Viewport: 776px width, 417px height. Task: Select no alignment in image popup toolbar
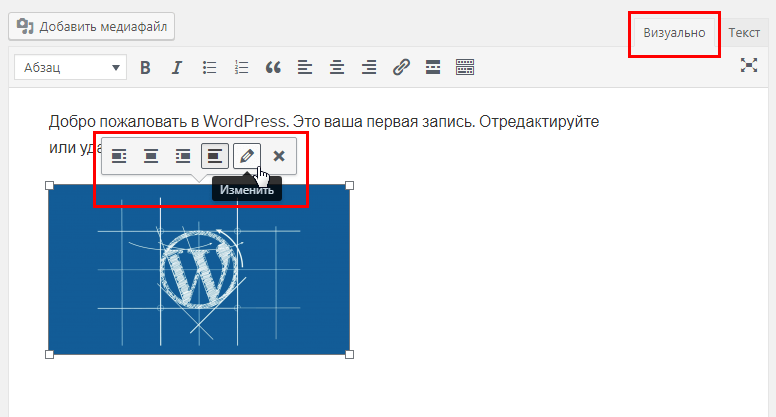point(215,156)
